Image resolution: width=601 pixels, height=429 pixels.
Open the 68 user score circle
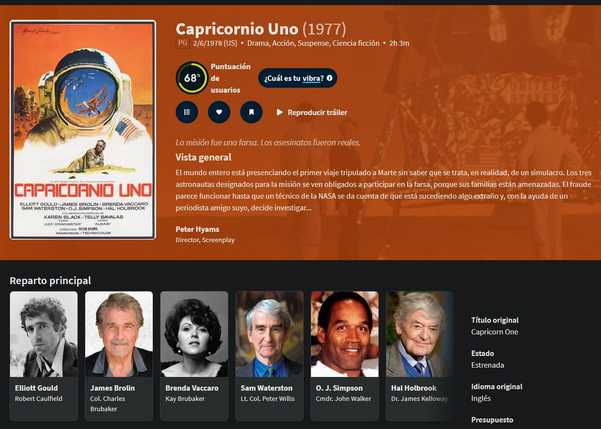pyautogui.click(x=192, y=78)
